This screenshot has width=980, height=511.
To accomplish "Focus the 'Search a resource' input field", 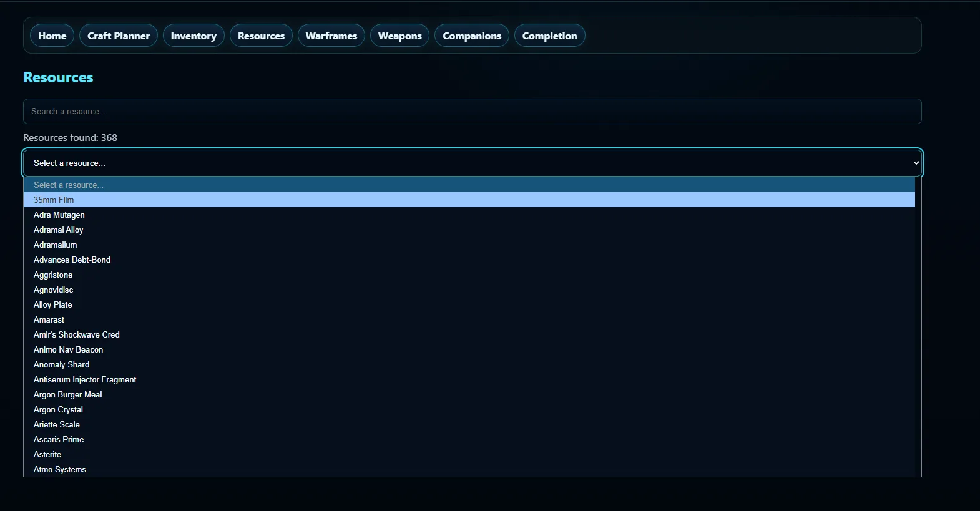I will tap(473, 111).
